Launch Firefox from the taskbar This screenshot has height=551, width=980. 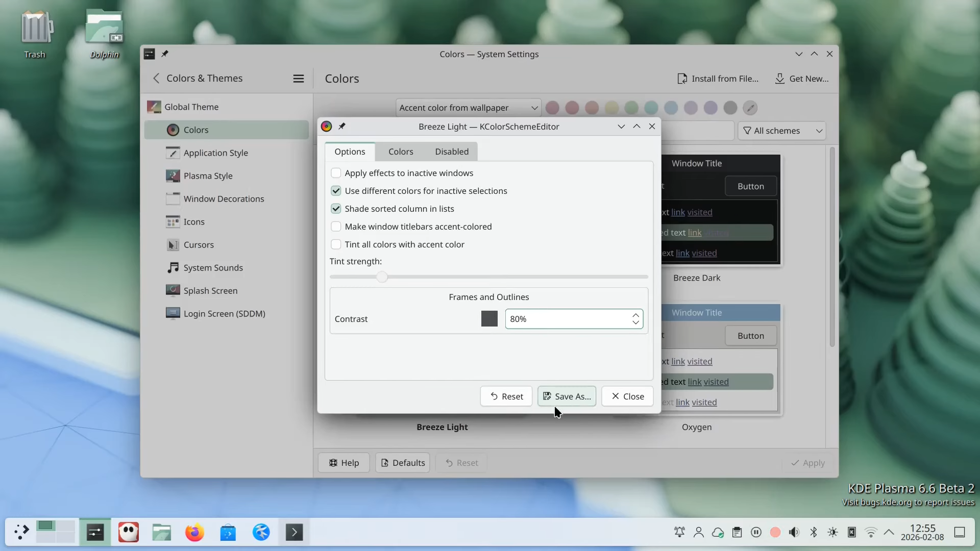[x=194, y=533]
